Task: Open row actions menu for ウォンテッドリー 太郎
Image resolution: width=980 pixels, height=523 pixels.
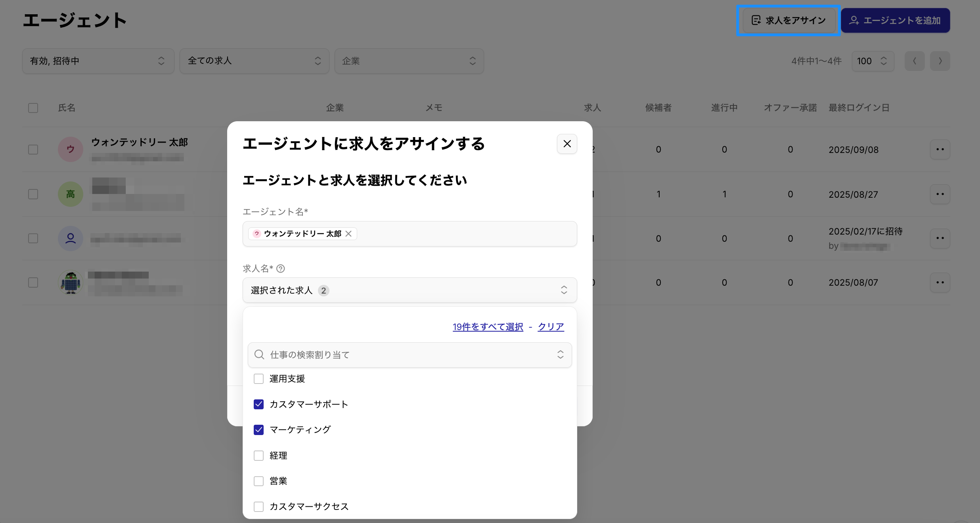Action: tap(940, 149)
